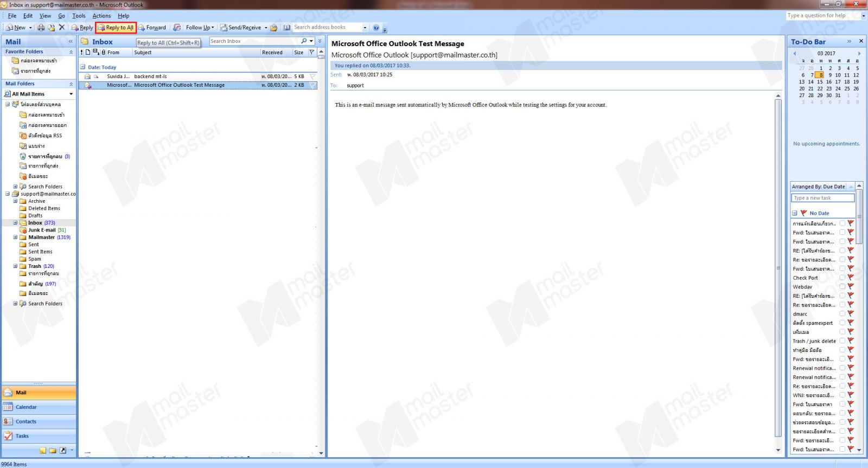Expand the Inbox (373) folder tree node

click(15, 222)
